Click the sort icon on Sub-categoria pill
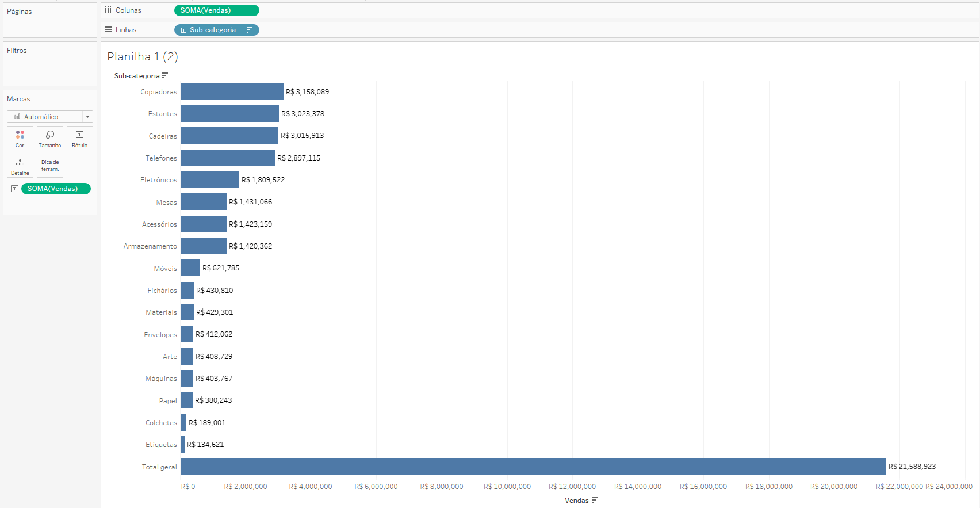980x508 pixels. (250, 30)
